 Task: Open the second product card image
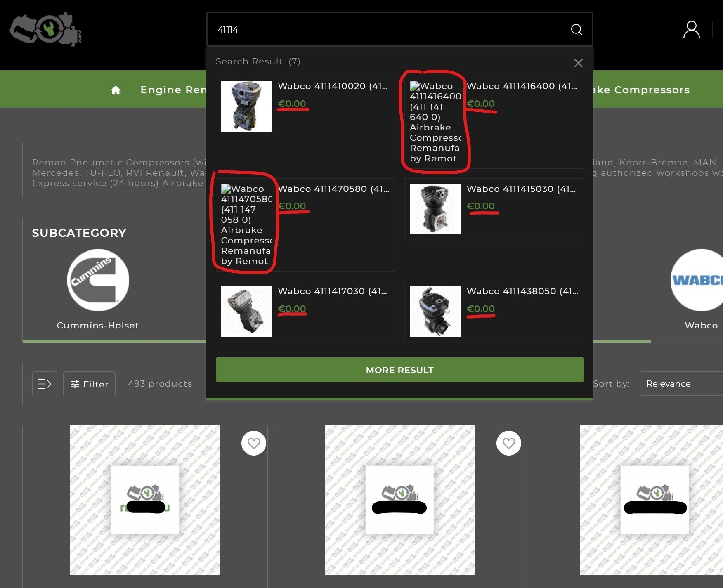(x=399, y=500)
